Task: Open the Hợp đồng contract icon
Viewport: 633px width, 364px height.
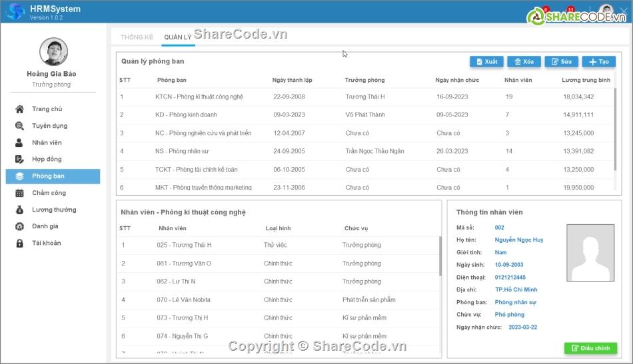Action: pyautogui.click(x=19, y=159)
